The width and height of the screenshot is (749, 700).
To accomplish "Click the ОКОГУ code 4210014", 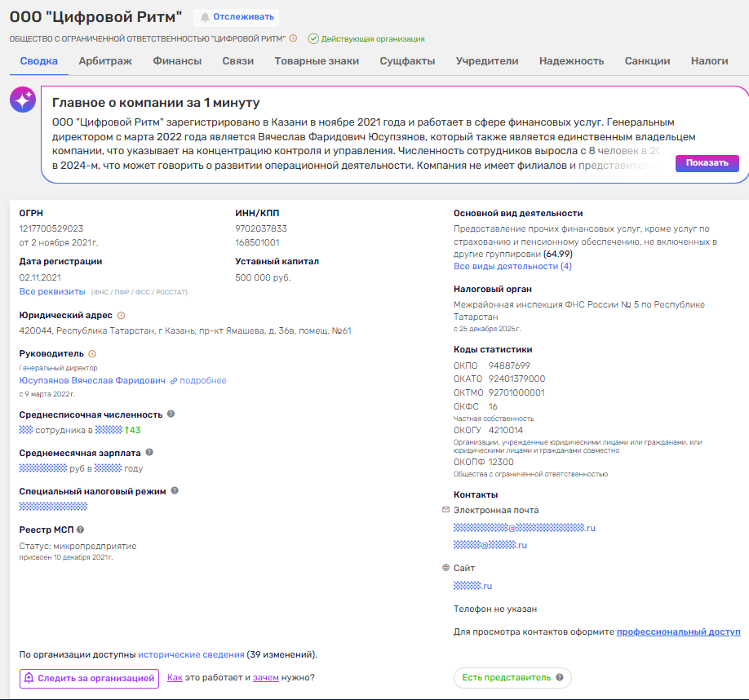I will tap(505, 430).
